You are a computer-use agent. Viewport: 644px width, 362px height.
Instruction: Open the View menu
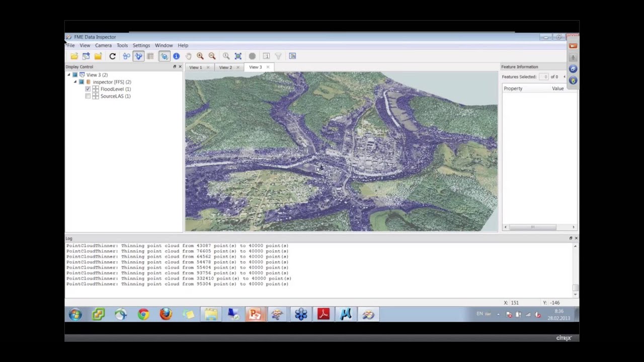click(x=85, y=45)
